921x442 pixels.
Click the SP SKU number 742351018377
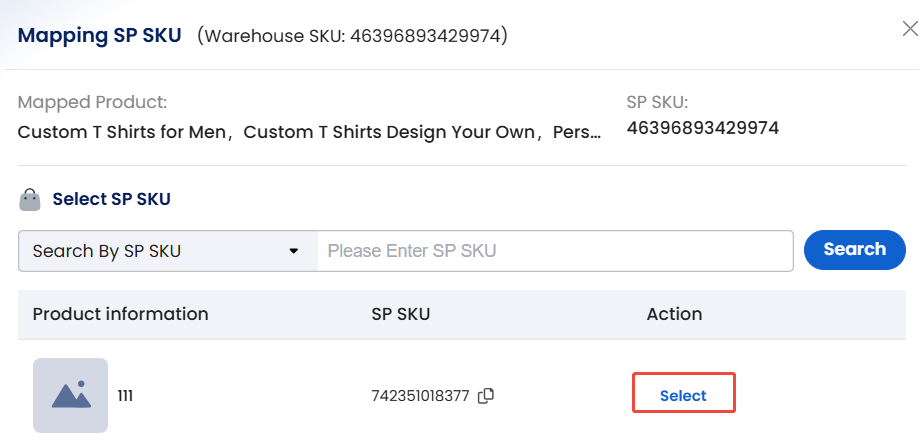tap(420, 396)
